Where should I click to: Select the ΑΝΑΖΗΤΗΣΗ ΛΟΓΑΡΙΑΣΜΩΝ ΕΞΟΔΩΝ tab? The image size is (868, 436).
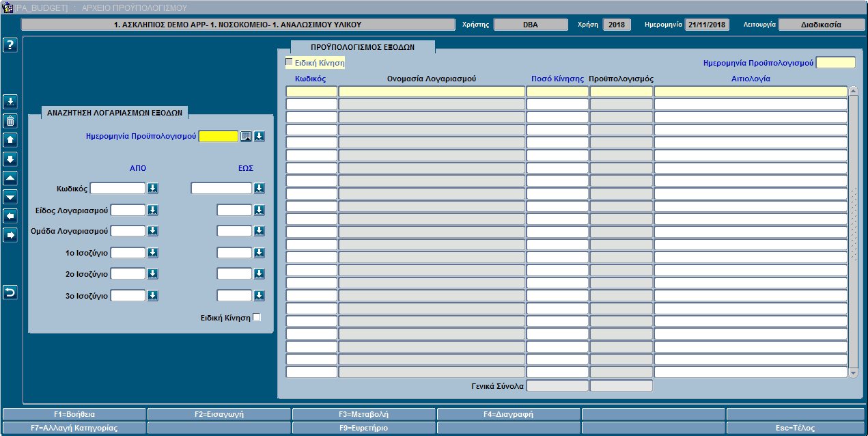(x=115, y=113)
